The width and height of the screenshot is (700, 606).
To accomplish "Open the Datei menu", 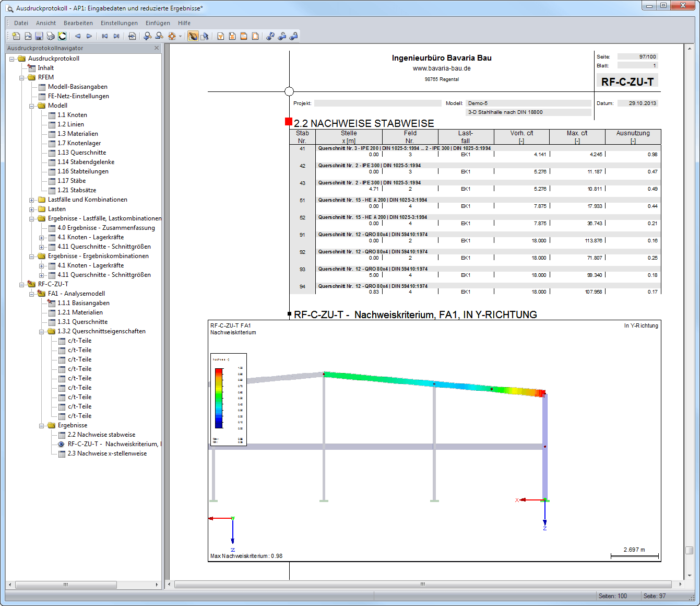I will tap(21, 23).
